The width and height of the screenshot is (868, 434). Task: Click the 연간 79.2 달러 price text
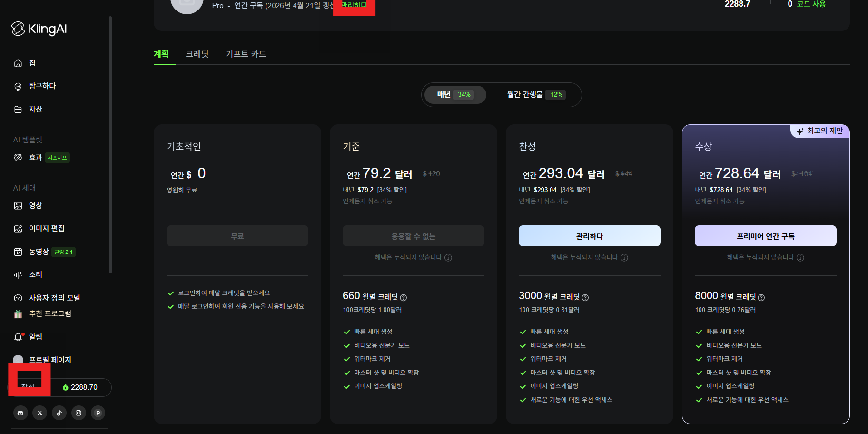tap(379, 173)
